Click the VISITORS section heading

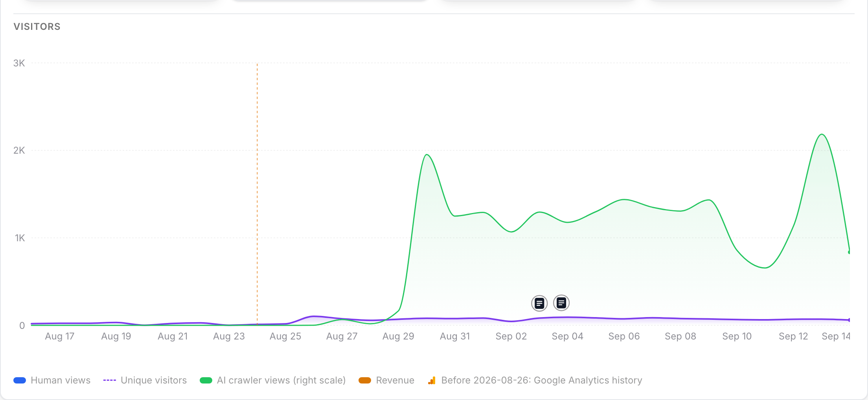[x=37, y=27]
